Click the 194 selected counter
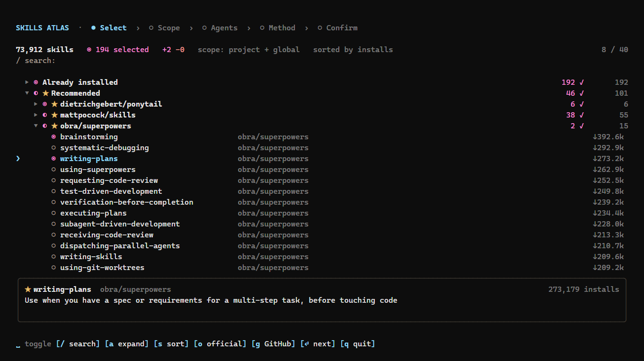 [x=118, y=50]
